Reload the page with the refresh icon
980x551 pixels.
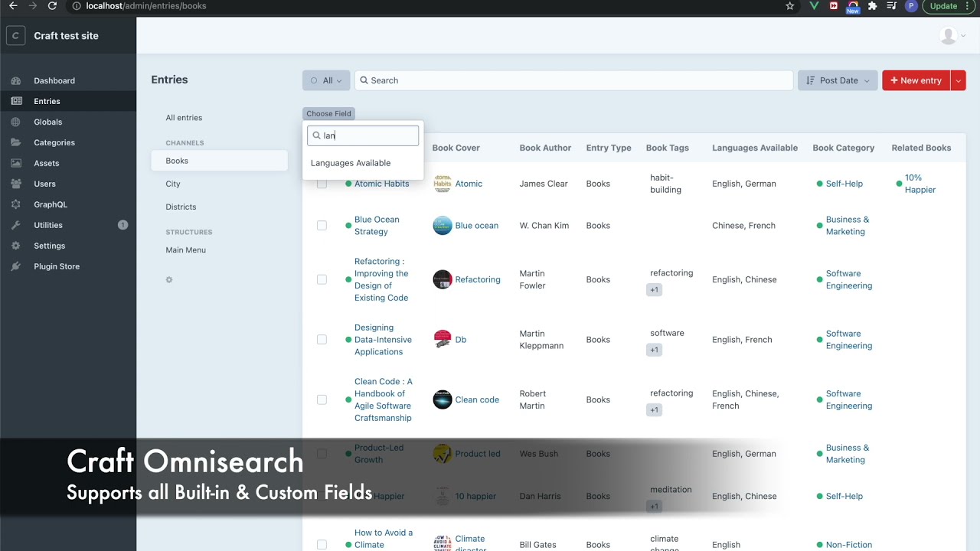pyautogui.click(x=52, y=6)
